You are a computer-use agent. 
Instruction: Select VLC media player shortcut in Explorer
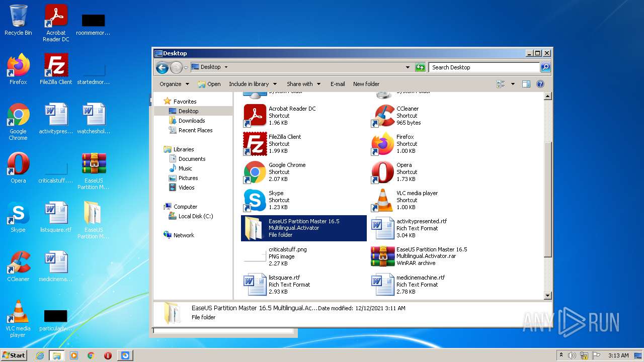[x=431, y=200]
